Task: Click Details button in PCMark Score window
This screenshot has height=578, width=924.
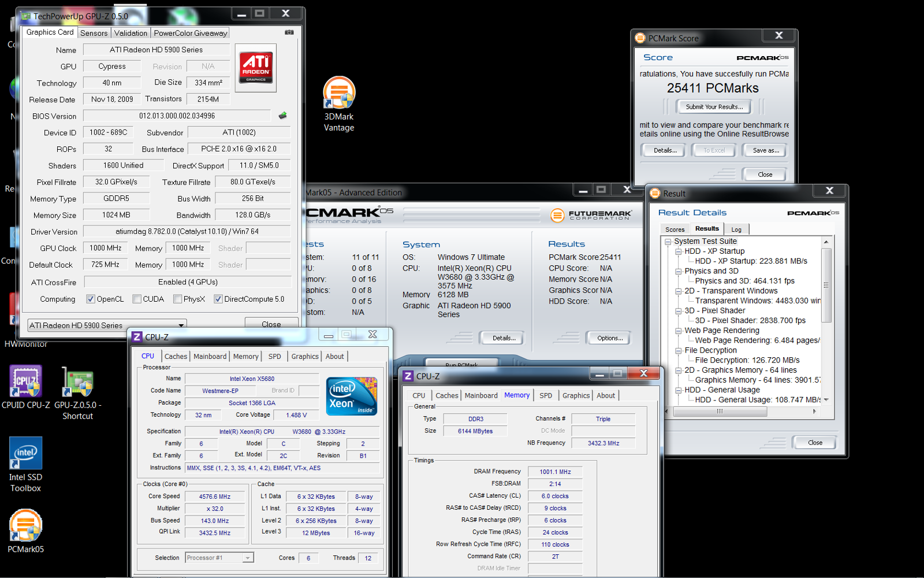Action: (665, 150)
